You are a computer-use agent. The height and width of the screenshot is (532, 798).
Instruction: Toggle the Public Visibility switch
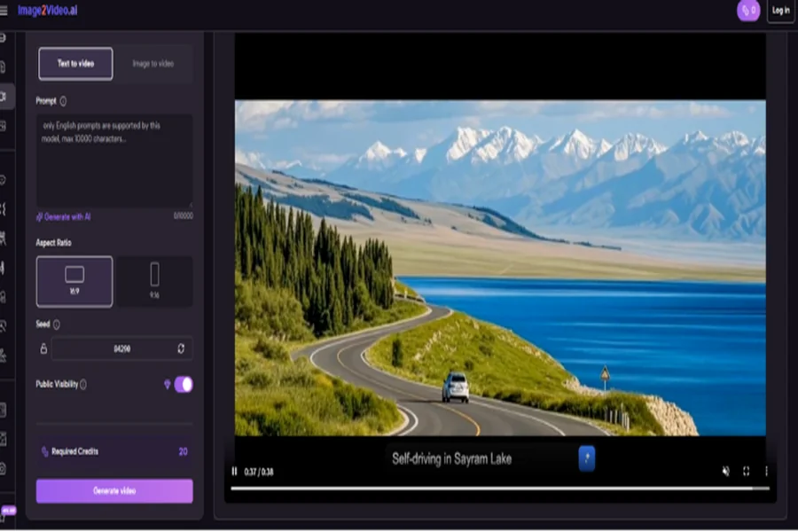click(x=183, y=384)
